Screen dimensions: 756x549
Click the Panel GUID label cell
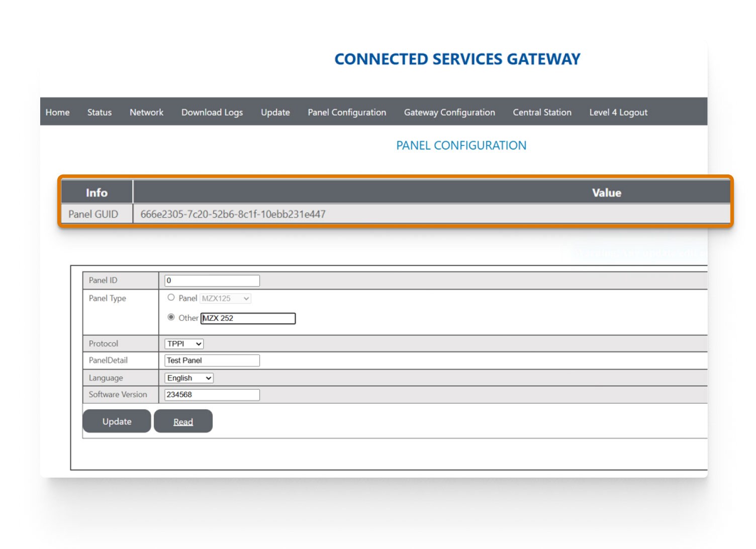[x=97, y=214]
